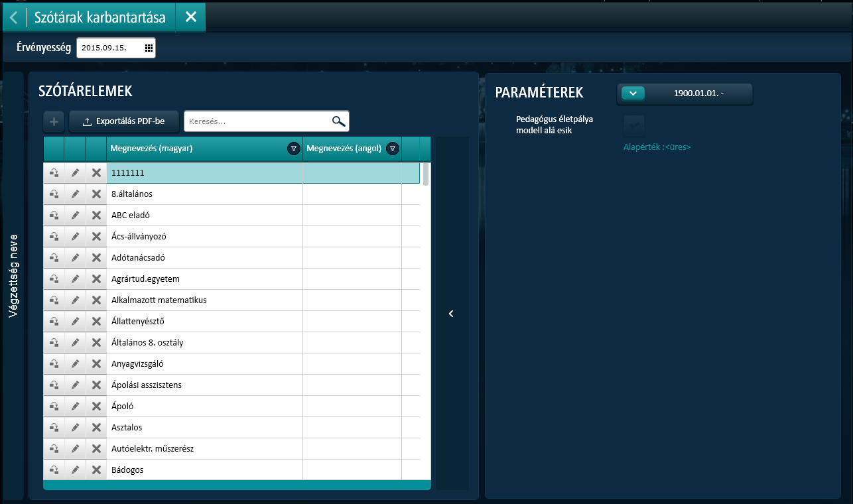
Task: Delete the Ács-állványozó entry
Action: (x=96, y=237)
